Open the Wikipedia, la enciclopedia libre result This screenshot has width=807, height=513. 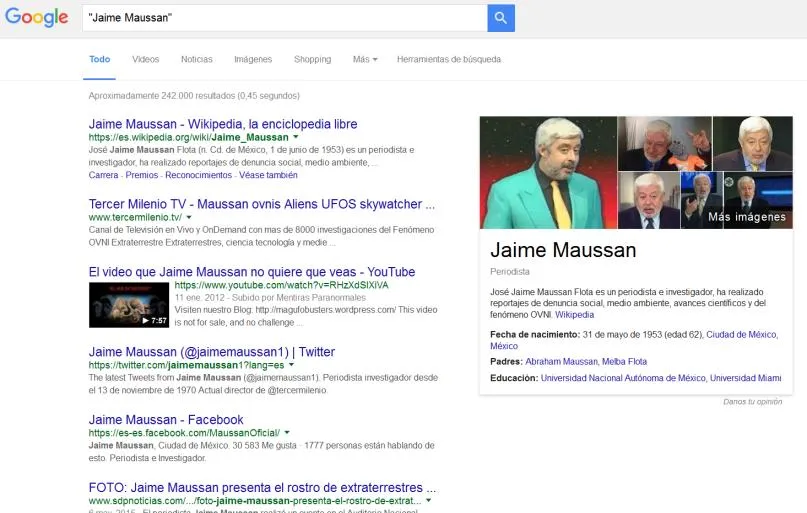(223, 124)
